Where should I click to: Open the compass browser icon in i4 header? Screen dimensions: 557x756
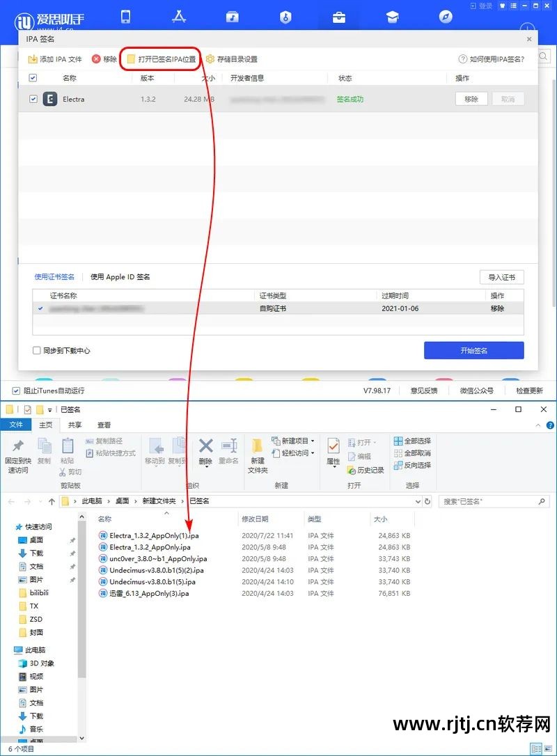[x=446, y=17]
